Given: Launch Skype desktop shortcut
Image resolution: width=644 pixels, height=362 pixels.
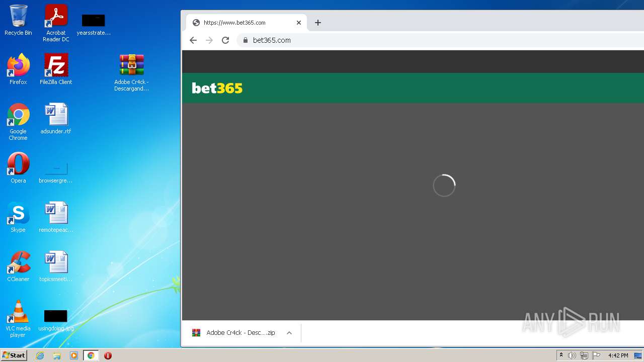Looking at the screenshot, I should coord(18,217).
